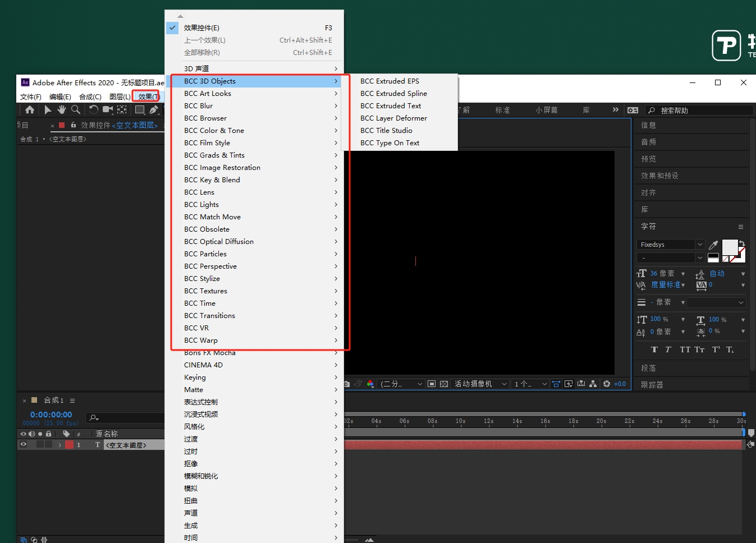Open the 合成(C) menu
The height and width of the screenshot is (543, 756).
tap(90, 96)
